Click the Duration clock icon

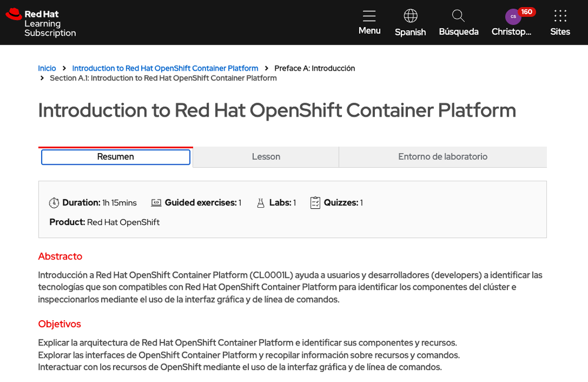tap(54, 203)
